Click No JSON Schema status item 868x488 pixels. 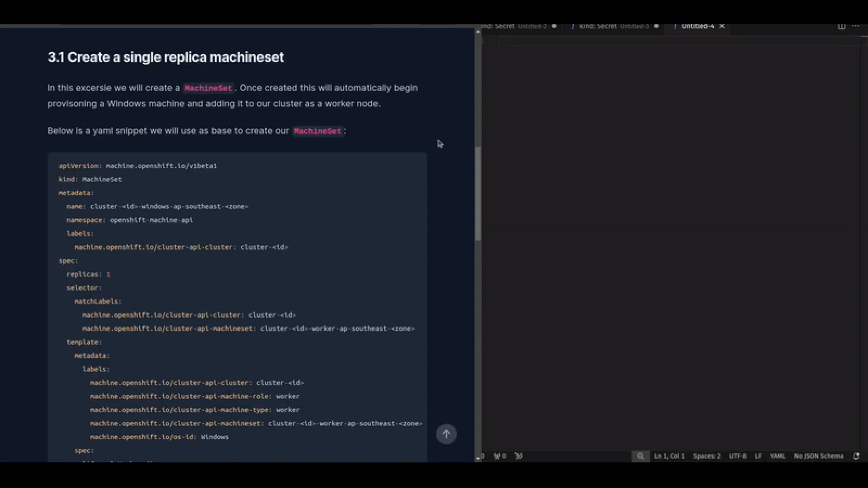click(818, 456)
